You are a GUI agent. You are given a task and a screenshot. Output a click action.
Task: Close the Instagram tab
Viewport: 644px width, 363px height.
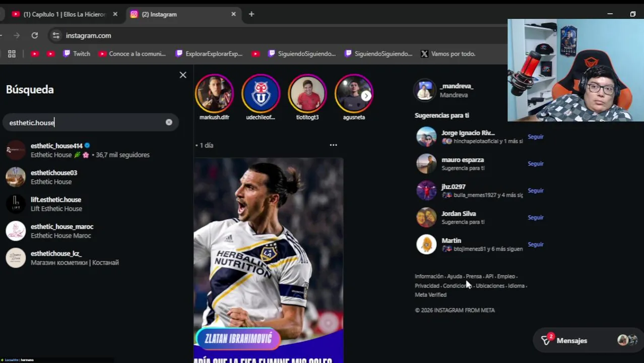[233, 14]
